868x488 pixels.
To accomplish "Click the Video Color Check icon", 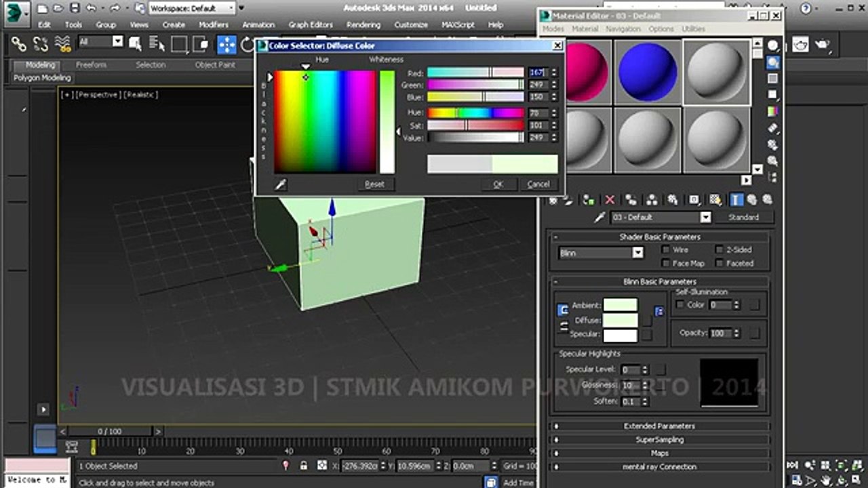I will (773, 111).
